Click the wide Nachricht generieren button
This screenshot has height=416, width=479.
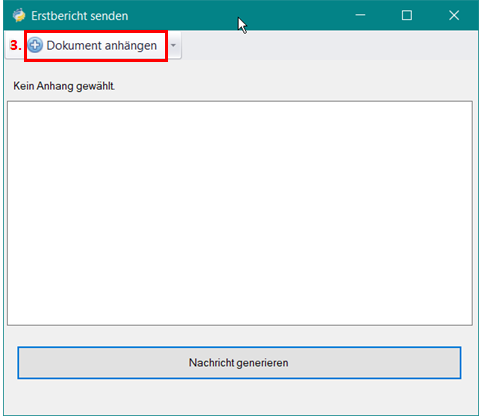tap(239, 363)
